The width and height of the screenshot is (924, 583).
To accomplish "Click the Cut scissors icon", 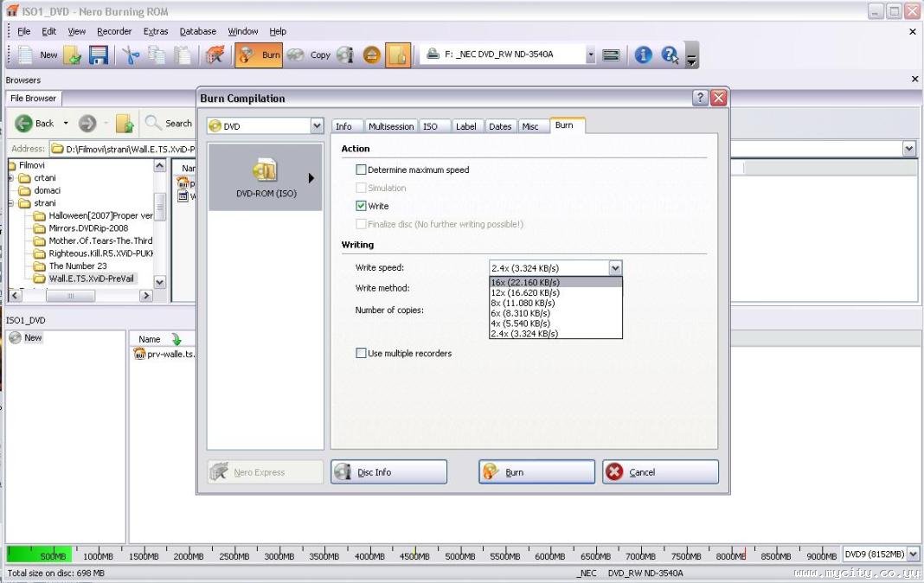I will coord(131,55).
